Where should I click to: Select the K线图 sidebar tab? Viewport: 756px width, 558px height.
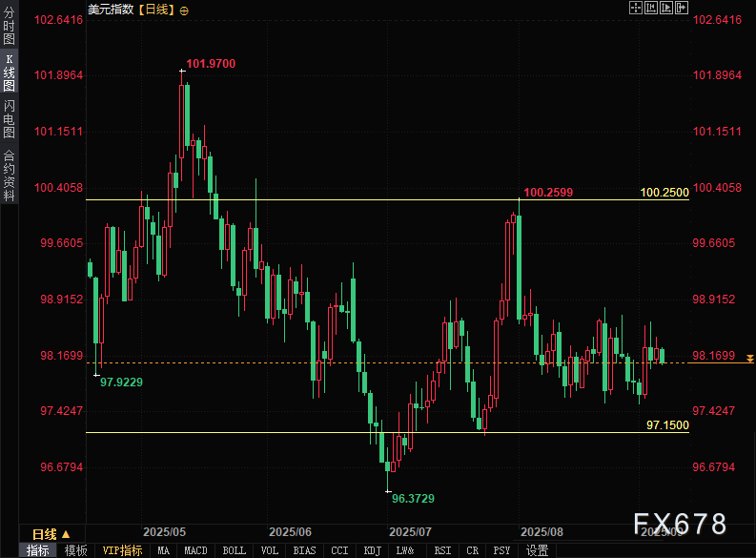pyautogui.click(x=9, y=72)
